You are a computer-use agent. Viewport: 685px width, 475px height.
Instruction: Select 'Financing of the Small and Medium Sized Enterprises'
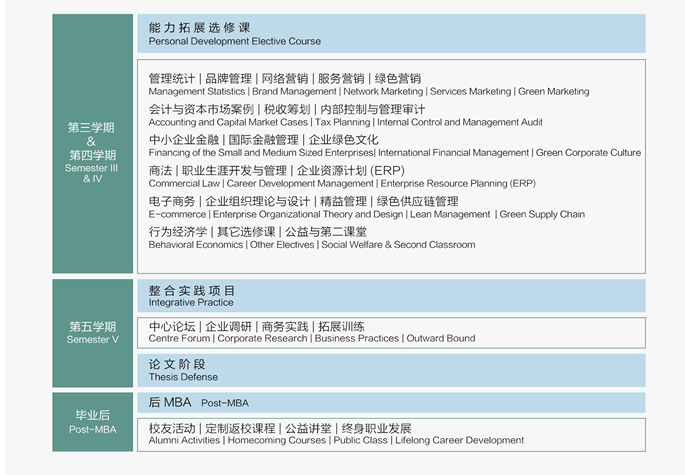[261, 153]
